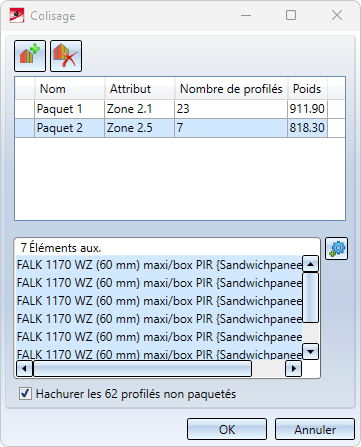Minimize the Colisage window
This screenshot has width=361, height=447.
point(246,15)
